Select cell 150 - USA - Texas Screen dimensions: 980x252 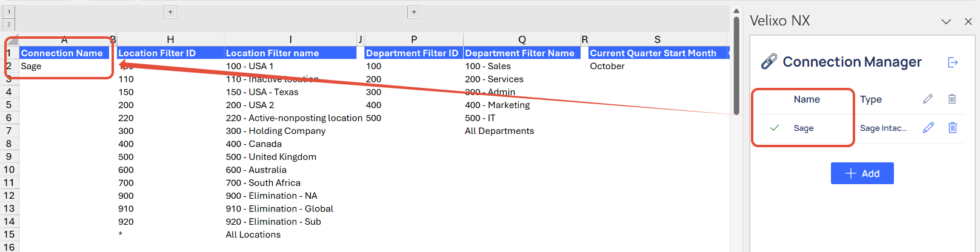click(290, 92)
